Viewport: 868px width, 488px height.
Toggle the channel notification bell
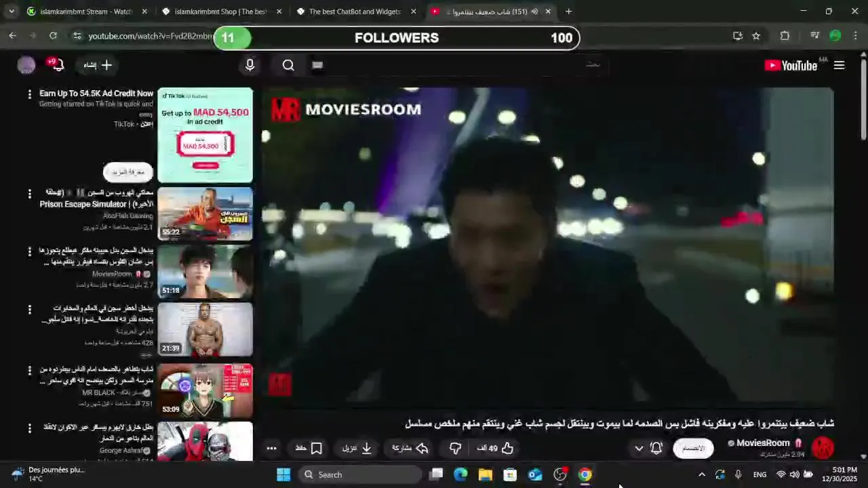coord(656,448)
